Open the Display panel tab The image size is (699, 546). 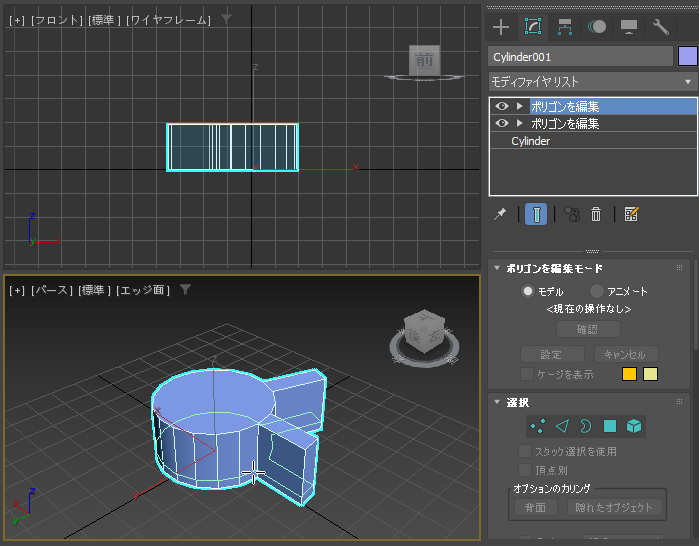(629, 27)
